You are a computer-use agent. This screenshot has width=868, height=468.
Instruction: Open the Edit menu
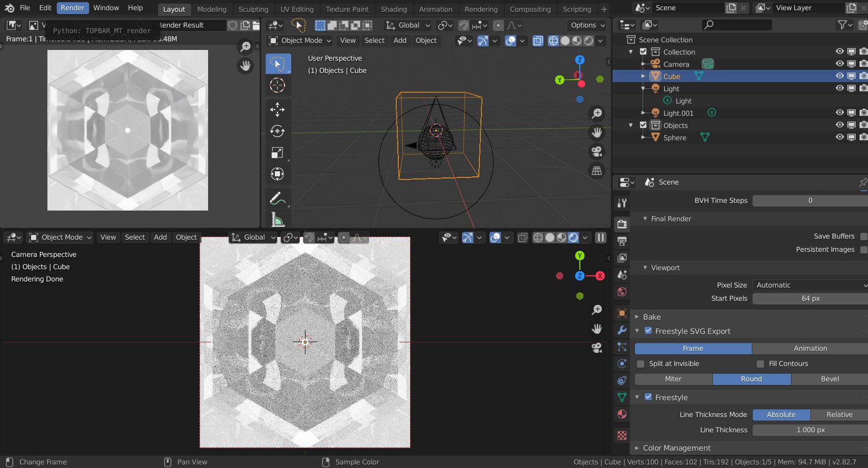pos(45,8)
